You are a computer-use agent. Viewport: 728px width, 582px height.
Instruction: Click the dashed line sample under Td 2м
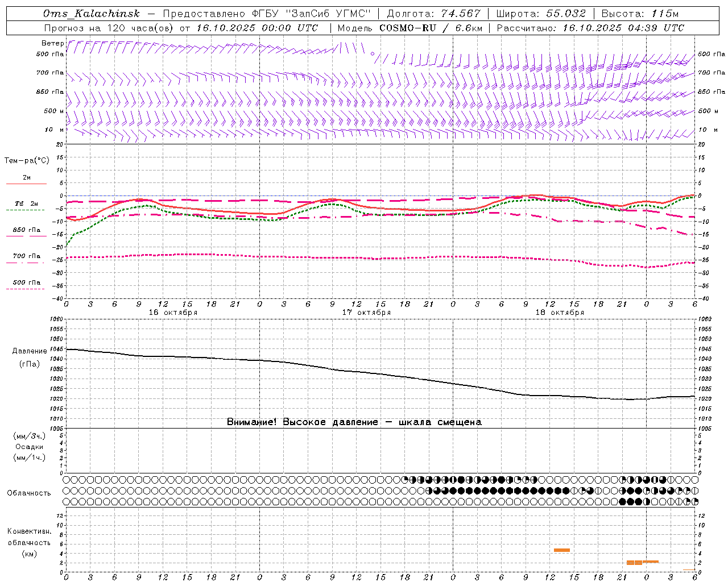(26, 210)
